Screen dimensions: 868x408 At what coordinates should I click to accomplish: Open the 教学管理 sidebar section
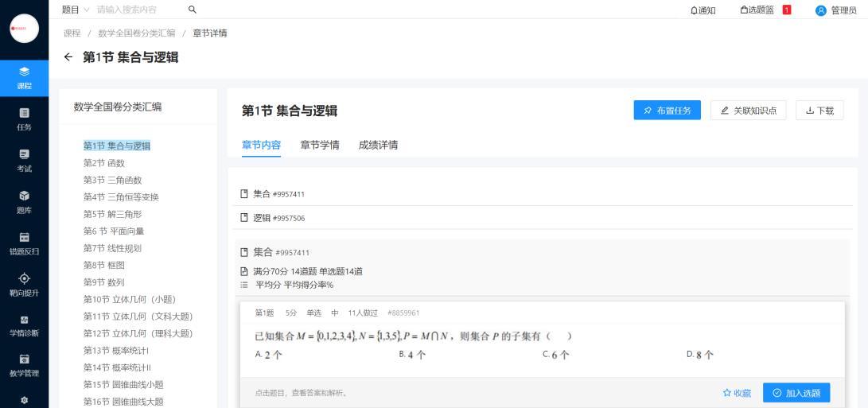25,365
